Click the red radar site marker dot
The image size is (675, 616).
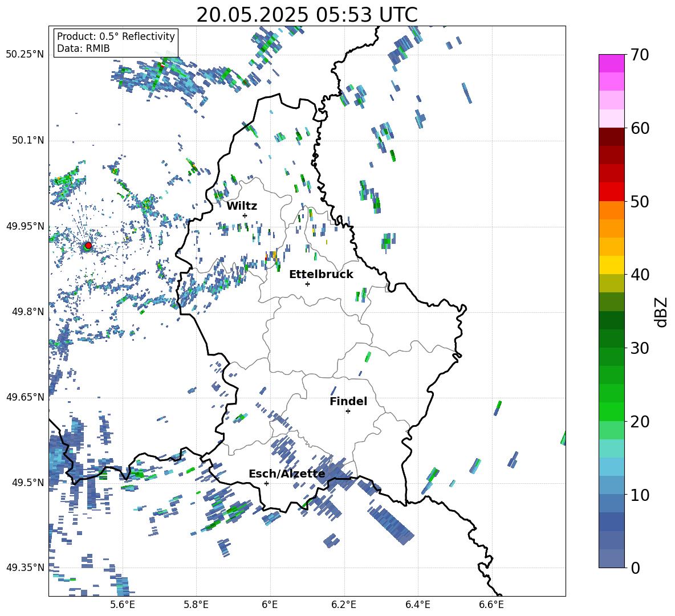tap(88, 245)
